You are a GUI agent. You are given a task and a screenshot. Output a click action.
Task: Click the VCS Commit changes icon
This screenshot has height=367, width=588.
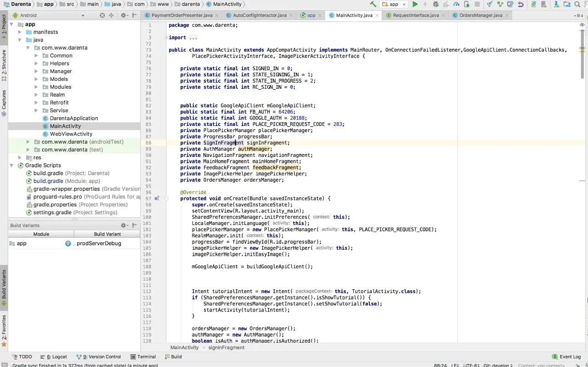pyautogui.click(x=500, y=4)
